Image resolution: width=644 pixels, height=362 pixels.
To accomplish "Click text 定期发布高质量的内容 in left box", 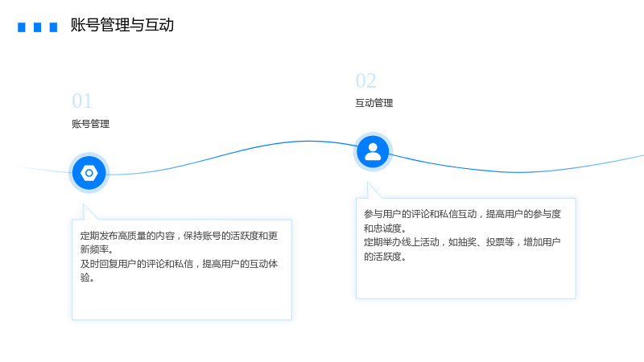I will tap(127, 236).
